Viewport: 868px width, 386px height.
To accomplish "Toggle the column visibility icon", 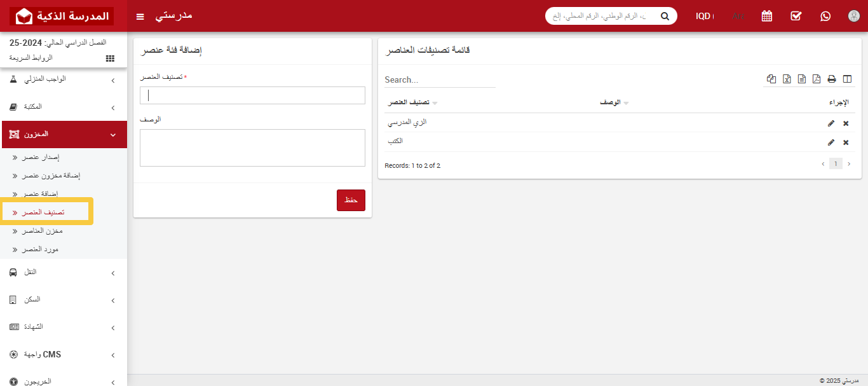I will (x=846, y=79).
